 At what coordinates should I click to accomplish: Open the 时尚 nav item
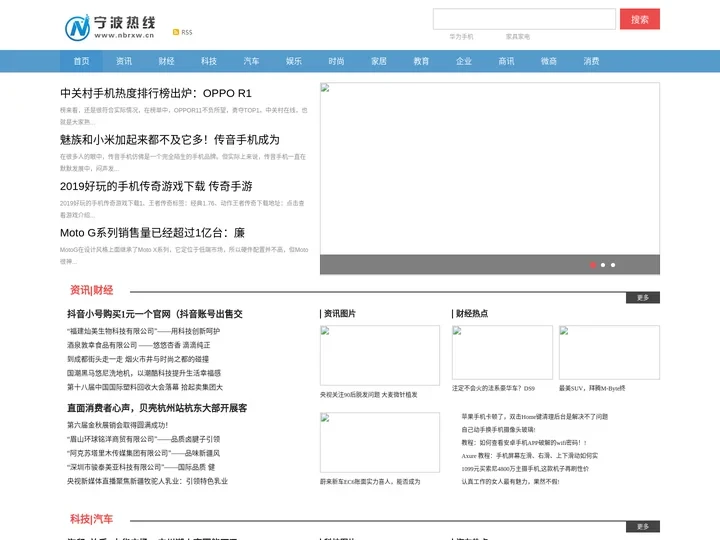pos(336,61)
